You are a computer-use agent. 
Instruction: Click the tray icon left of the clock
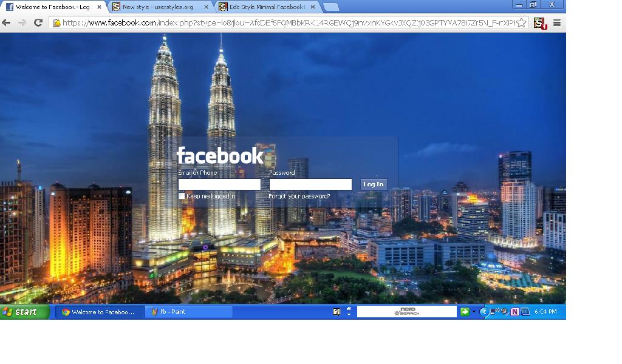525,312
